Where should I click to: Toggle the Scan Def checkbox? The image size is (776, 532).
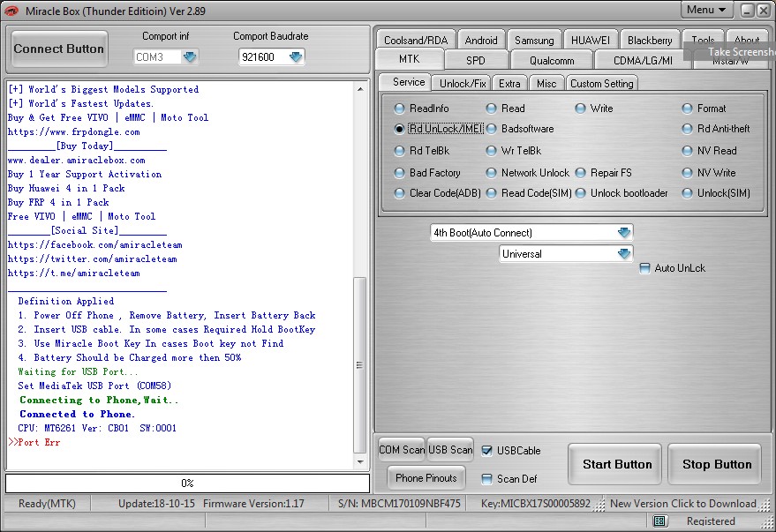pos(487,478)
